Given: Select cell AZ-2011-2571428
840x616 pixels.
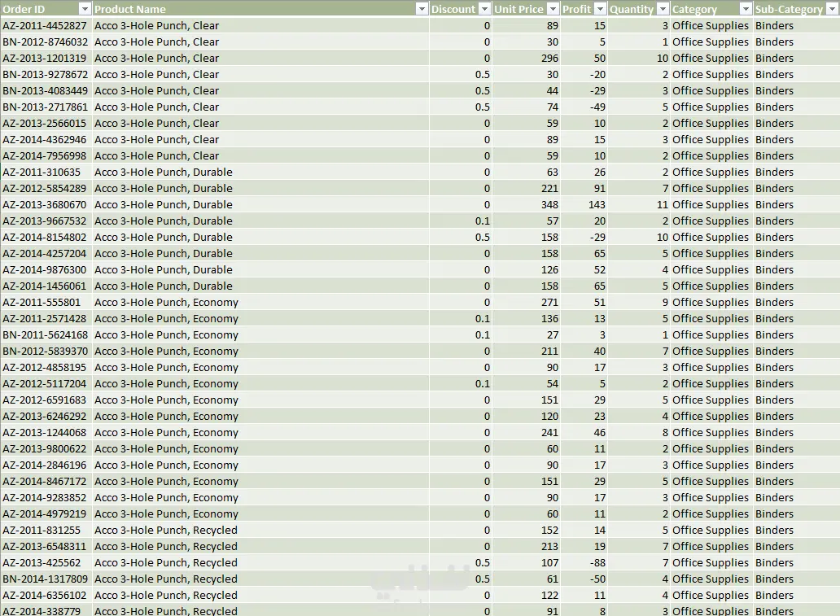Looking at the screenshot, I should (45, 319).
